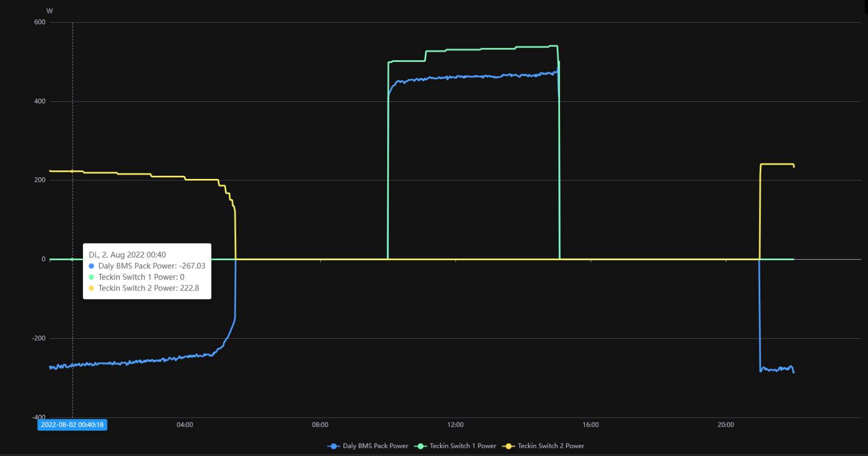The height and width of the screenshot is (456, 868).
Task: Toggle the Teckin Switch 1 Power legend entry
Action: (x=455, y=446)
